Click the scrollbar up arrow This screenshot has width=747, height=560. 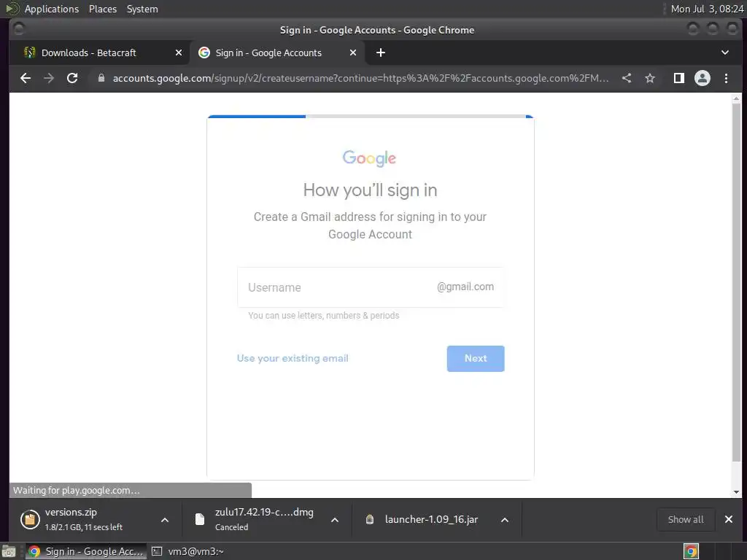[x=737, y=98]
